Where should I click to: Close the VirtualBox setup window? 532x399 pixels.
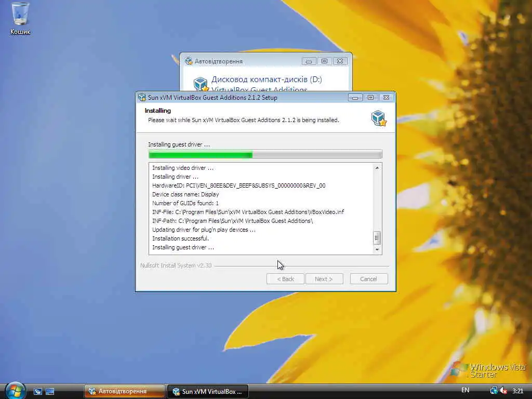386,98
